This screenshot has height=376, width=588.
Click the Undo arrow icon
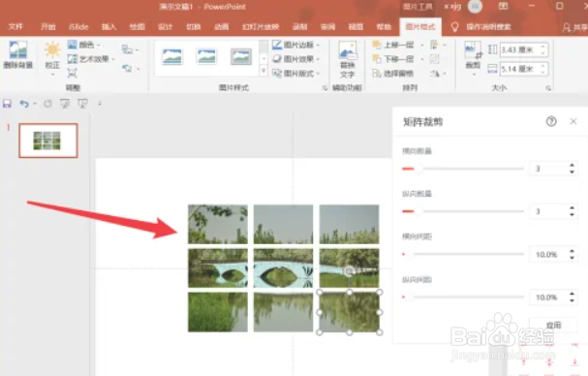24,103
